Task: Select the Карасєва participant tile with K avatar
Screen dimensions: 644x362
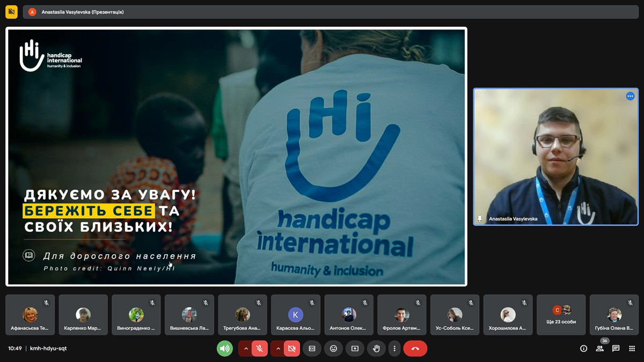Action: click(296, 315)
